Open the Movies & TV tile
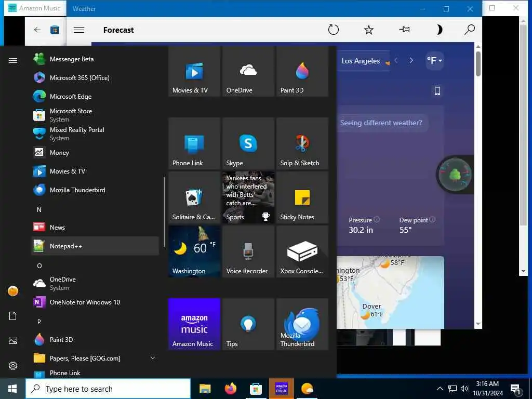The height and width of the screenshot is (399, 532). pos(194,72)
